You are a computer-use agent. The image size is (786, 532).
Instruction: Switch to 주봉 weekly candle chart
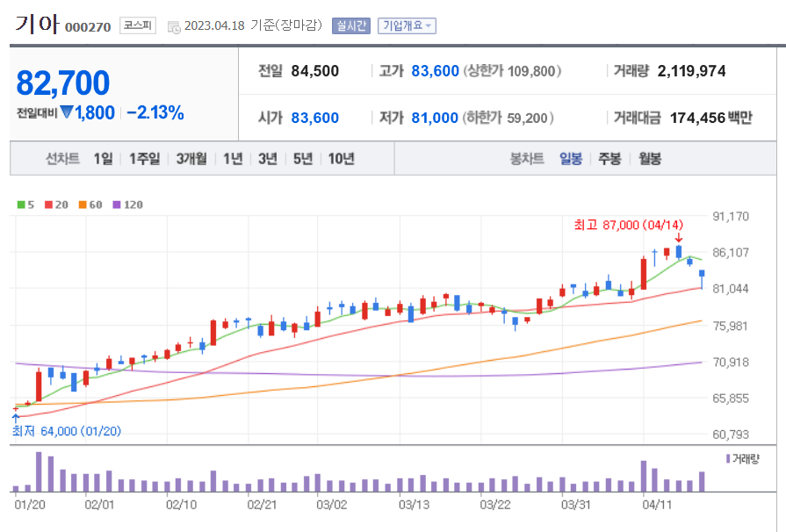click(609, 159)
